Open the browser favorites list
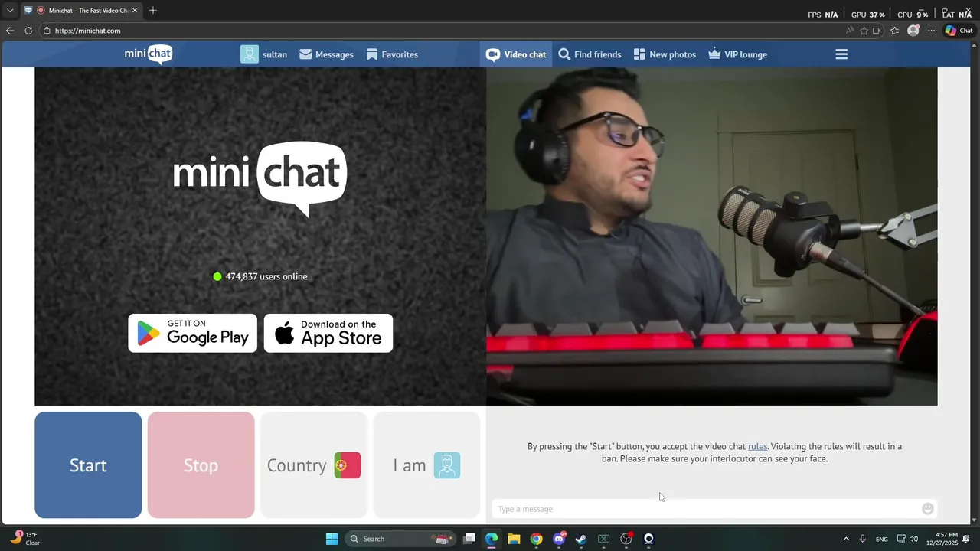Screen dimensions: 980x551 pyautogui.click(x=894, y=31)
